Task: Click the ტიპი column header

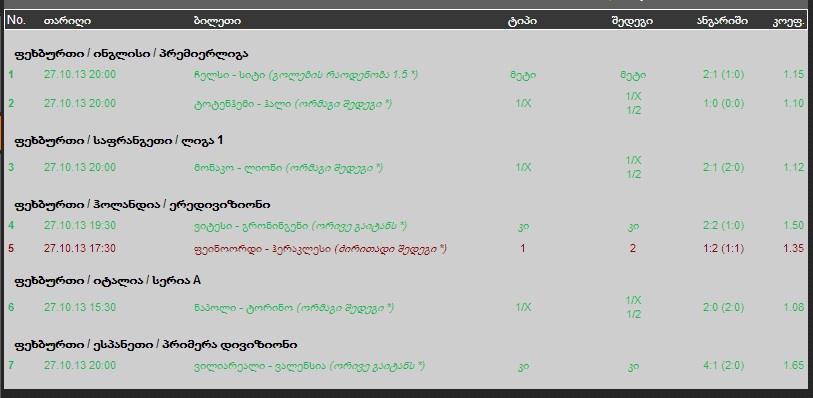Action: [523, 21]
